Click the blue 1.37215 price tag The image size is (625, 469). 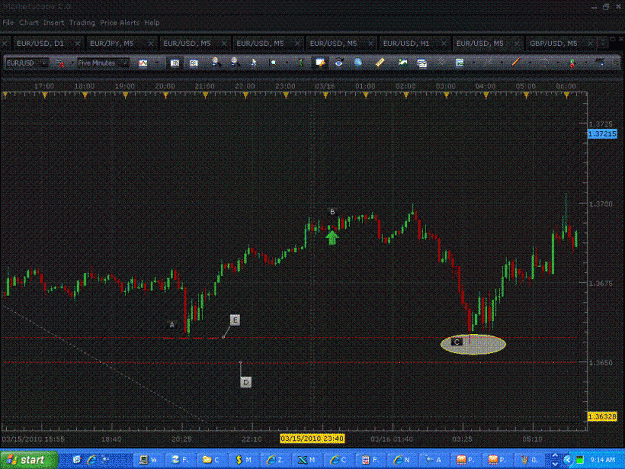602,134
